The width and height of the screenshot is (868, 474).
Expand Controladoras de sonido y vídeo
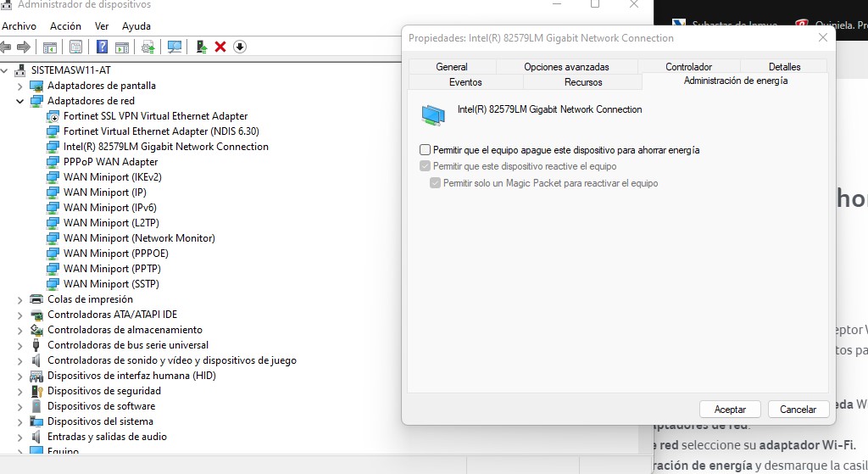point(20,361)
